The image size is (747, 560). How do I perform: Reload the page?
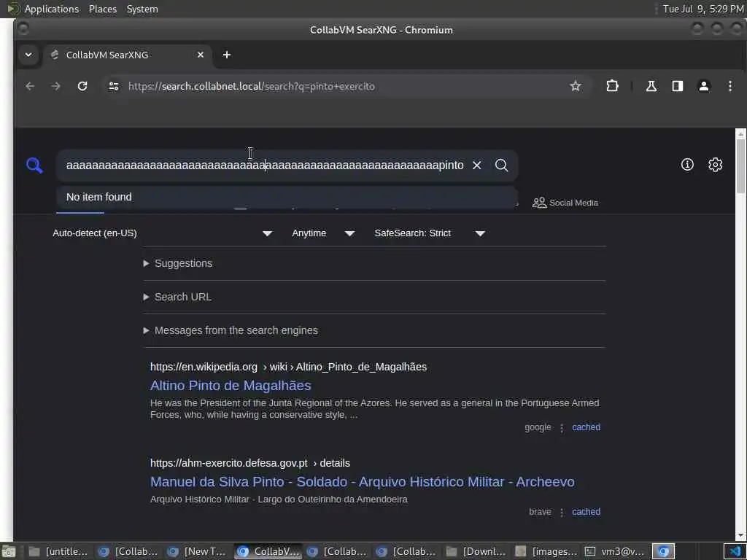[x=82, y=86]
